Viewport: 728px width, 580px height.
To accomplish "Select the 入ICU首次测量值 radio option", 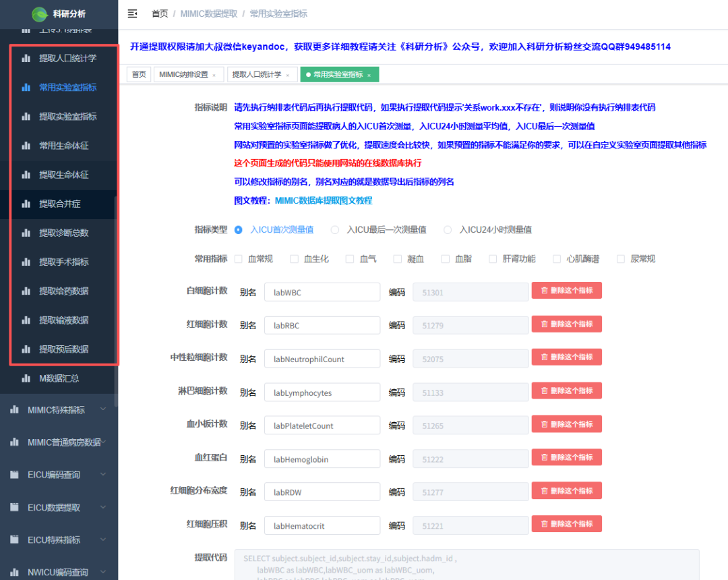I will (238, 230).
